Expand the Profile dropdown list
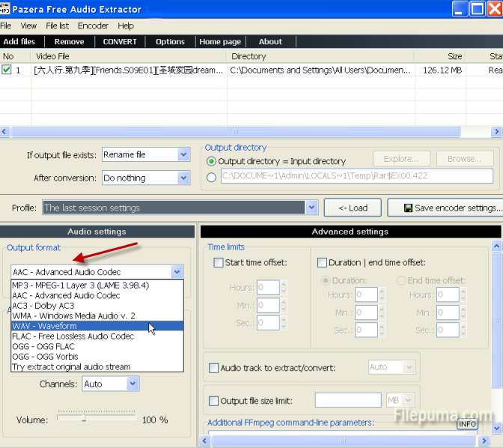Screen dimensions: 503x448 pos(311,208)
